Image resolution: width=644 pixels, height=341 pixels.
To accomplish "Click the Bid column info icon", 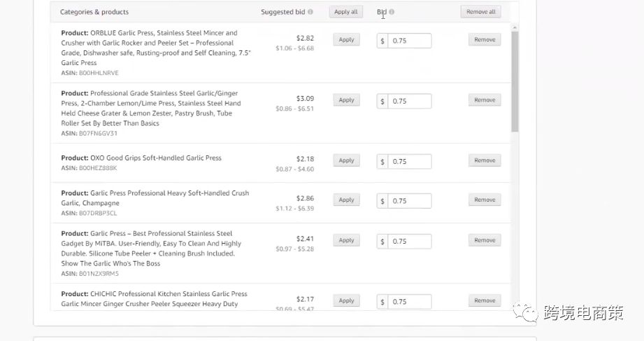I will tap(392, 12).
